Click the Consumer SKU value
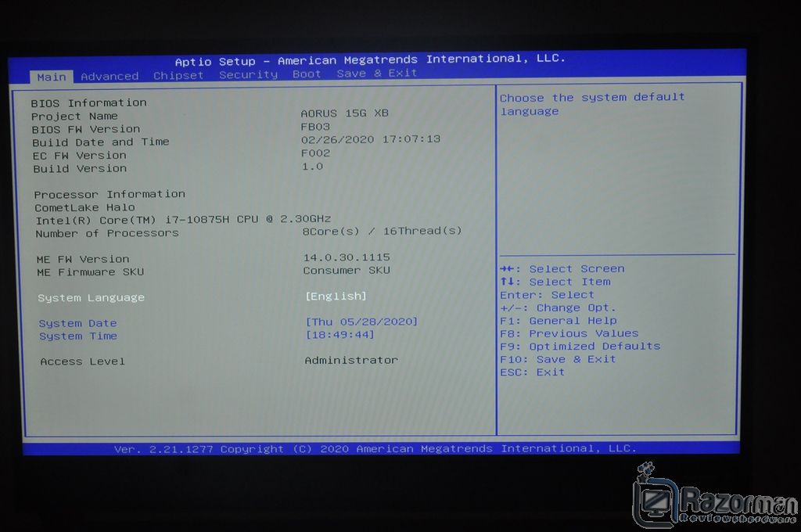The image size is (801, 532). (347, 271)
